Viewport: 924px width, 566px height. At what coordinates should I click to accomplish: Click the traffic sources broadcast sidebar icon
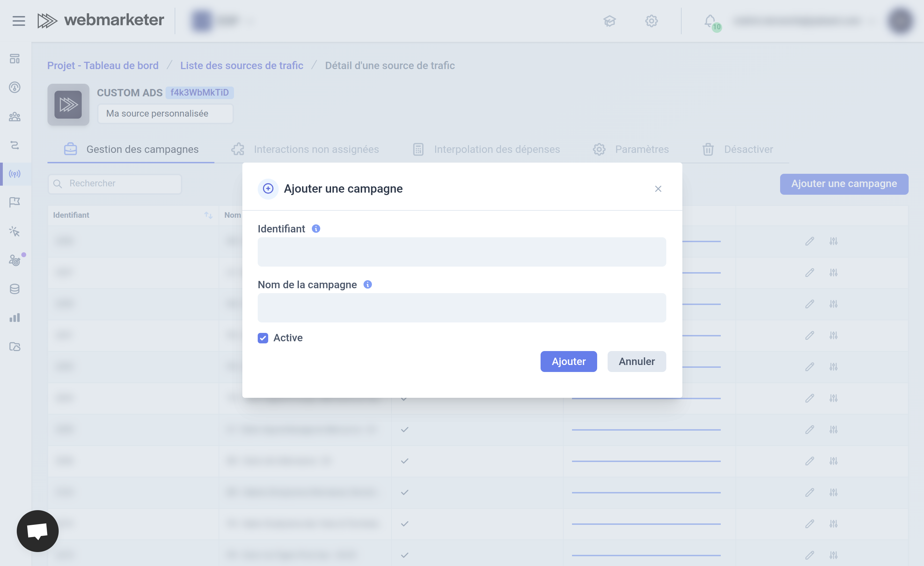coord(15,174)
